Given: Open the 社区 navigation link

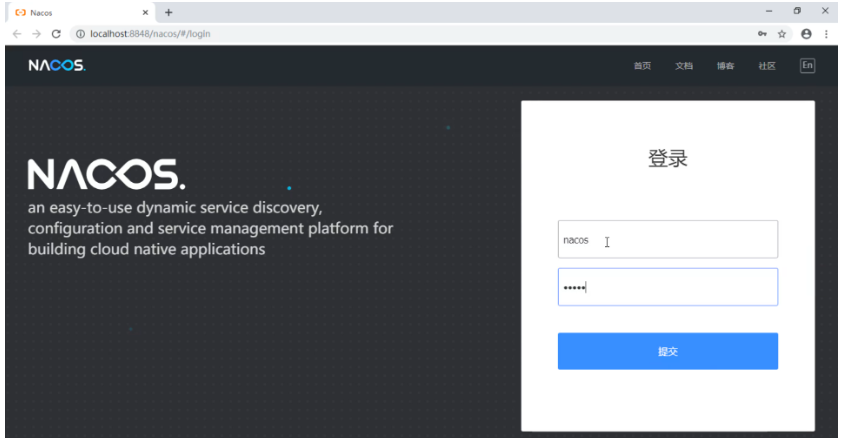Looking at the screenshot, I should click(767, 66).
